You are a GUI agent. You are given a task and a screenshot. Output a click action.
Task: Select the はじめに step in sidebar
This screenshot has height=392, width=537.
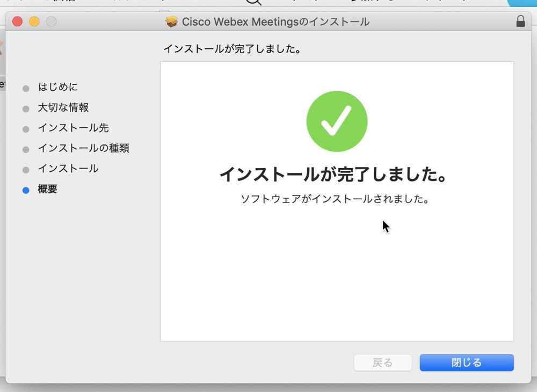pyautogui.click(x=58, y=87)
